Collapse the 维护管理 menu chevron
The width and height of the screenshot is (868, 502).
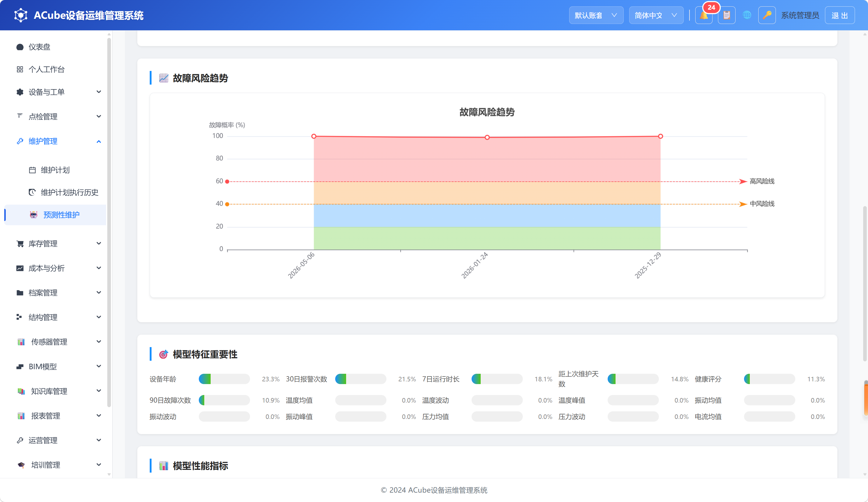(99, 141)
